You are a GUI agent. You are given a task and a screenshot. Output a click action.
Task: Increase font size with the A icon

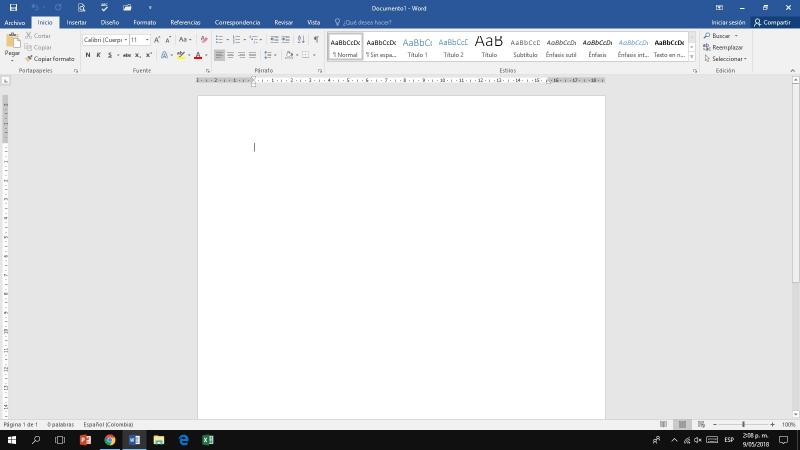coord(157,40)
